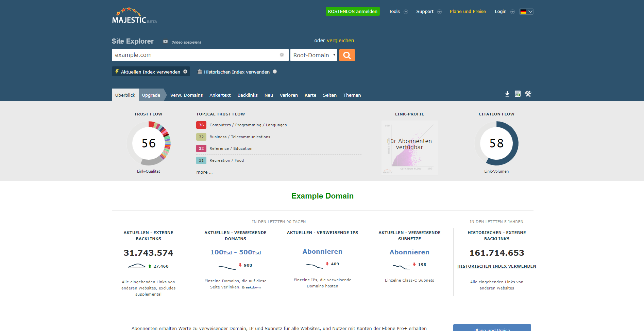This screenshot has width=644, height=331.
Task: Expand more topical trust flow topics
Action: 204,172
